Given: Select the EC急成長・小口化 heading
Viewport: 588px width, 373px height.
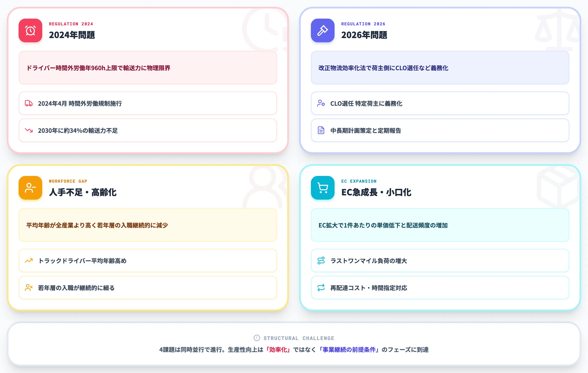Looking at the screenshot, I should coord(376,192).
